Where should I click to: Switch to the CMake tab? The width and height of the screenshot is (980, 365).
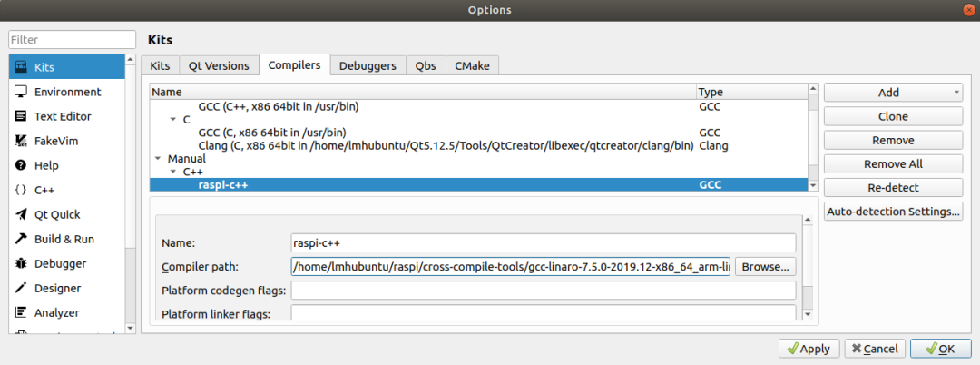click(x=472, y=65)
